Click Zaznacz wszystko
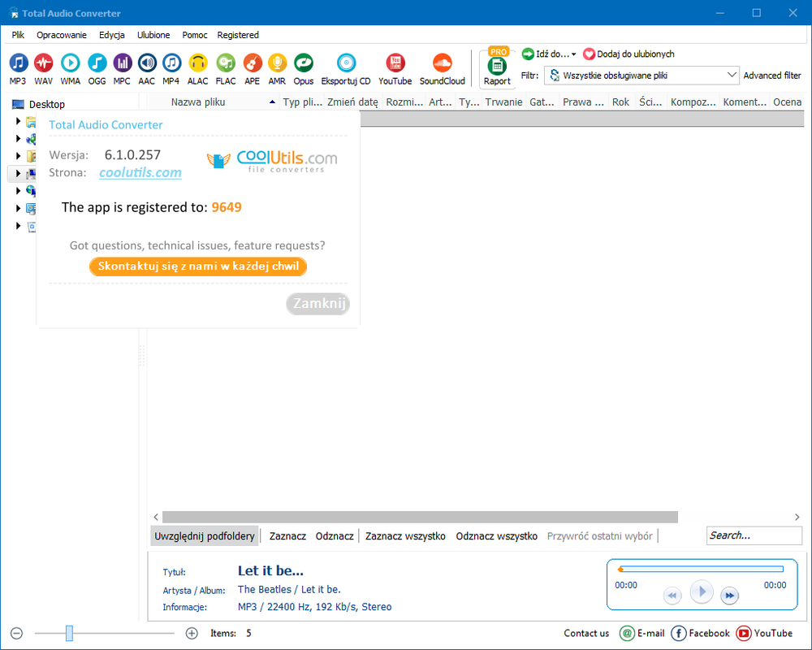Screen dimensions: 812x650 [405, 536]
